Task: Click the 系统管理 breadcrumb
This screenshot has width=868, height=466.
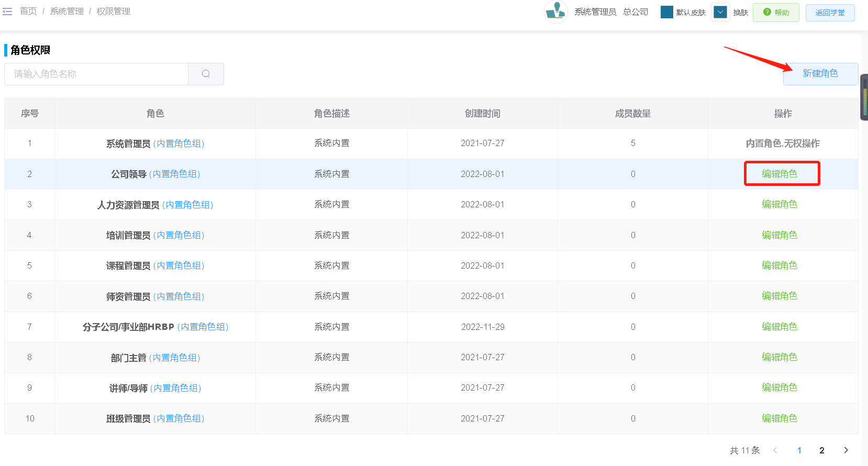Action: (66, 11)
